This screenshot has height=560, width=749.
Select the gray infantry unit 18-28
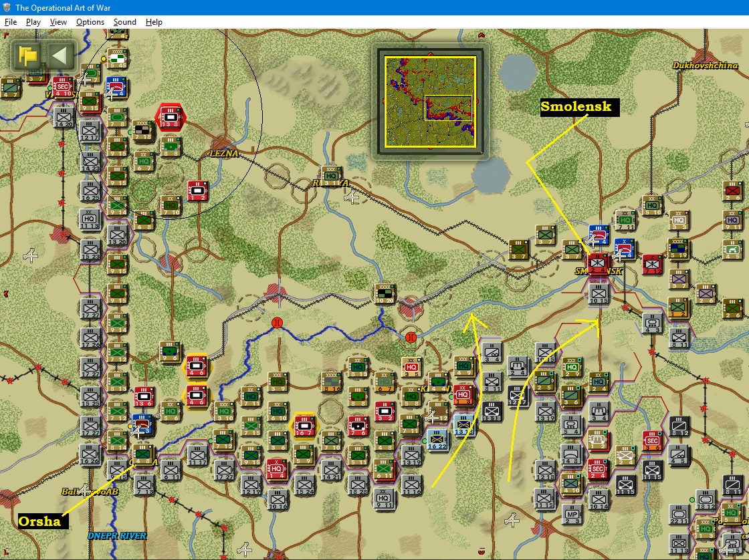(x=358, y=484)
